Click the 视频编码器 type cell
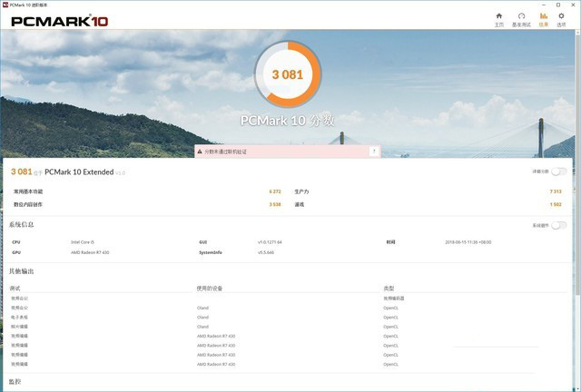This screenshot has width=581, height=392. coord(393,299)
